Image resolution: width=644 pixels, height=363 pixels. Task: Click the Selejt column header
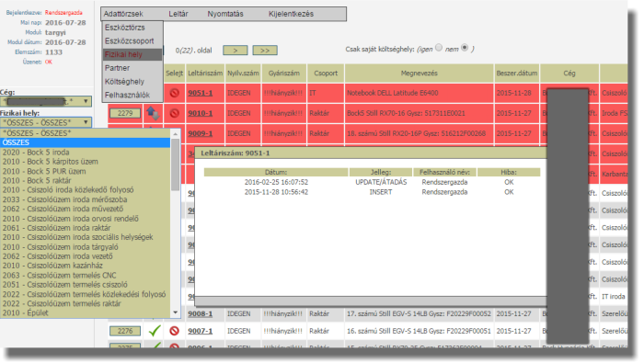(x=174, y=74)
